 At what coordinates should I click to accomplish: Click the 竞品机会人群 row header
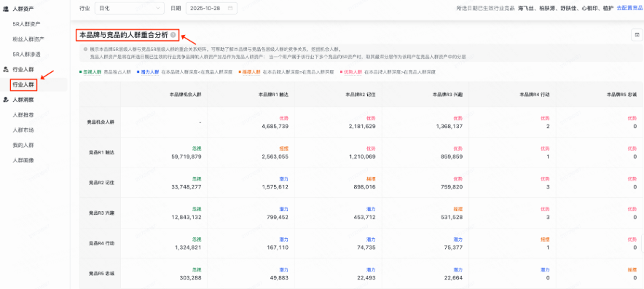coord(101,122)
